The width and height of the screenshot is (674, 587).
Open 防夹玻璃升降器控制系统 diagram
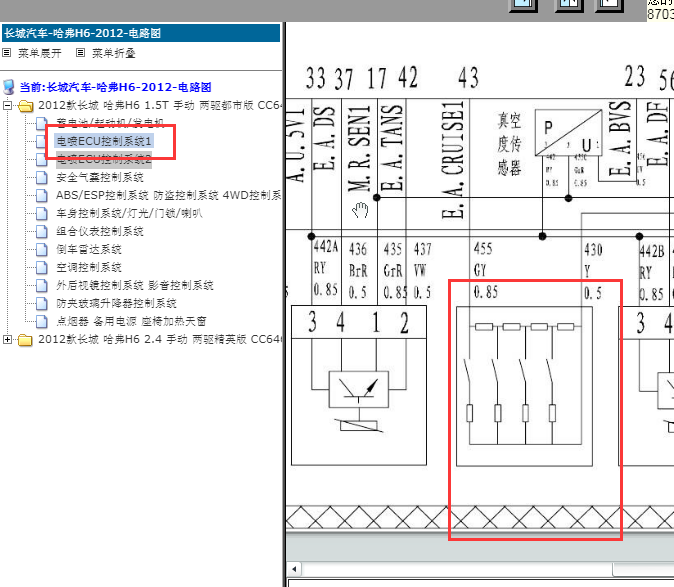click(x=116, y=303)
